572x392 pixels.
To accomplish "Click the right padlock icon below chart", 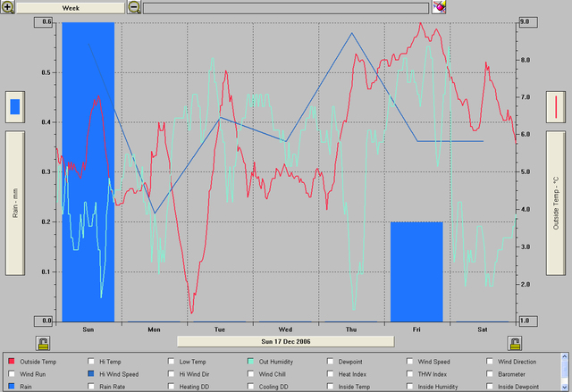I will [515, 343].
